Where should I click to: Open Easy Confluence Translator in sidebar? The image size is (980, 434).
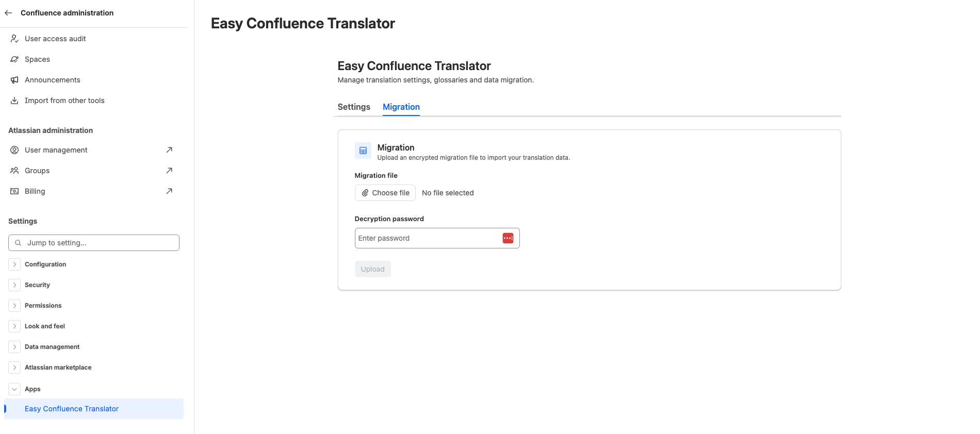point(94,409)
